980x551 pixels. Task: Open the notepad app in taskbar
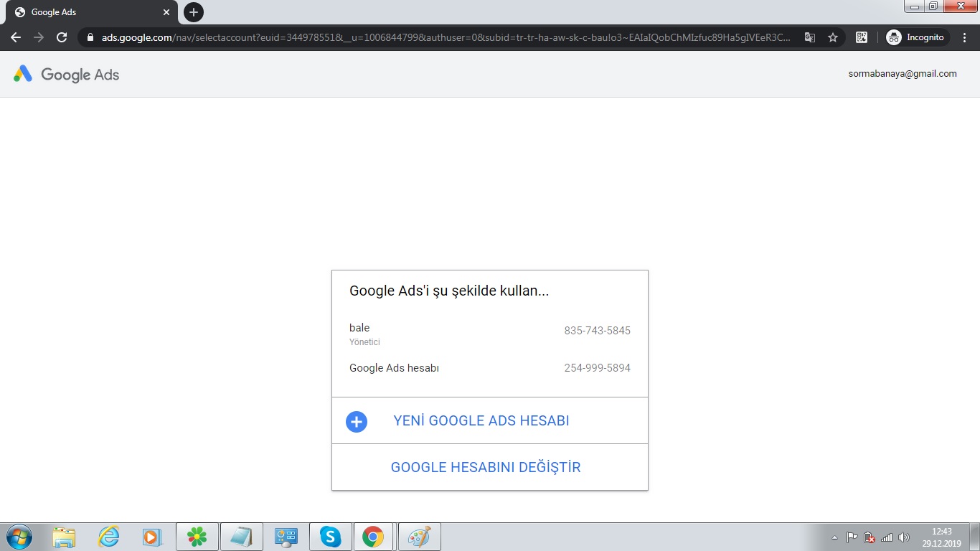point(241,537)
